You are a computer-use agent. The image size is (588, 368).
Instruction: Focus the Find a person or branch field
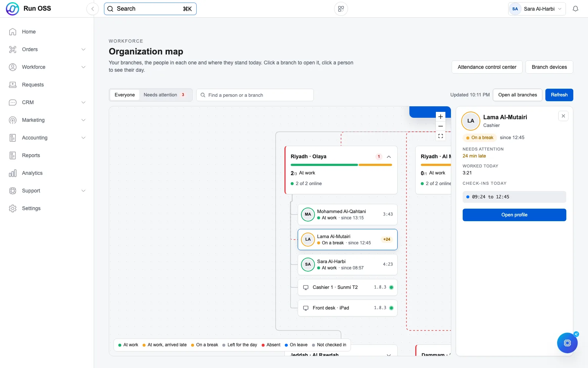(255, 95)
